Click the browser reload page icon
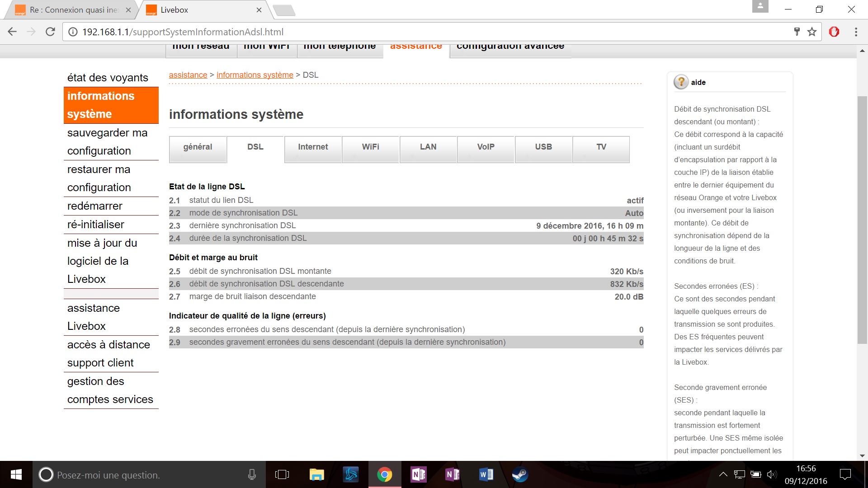 [x=50, y=32]
